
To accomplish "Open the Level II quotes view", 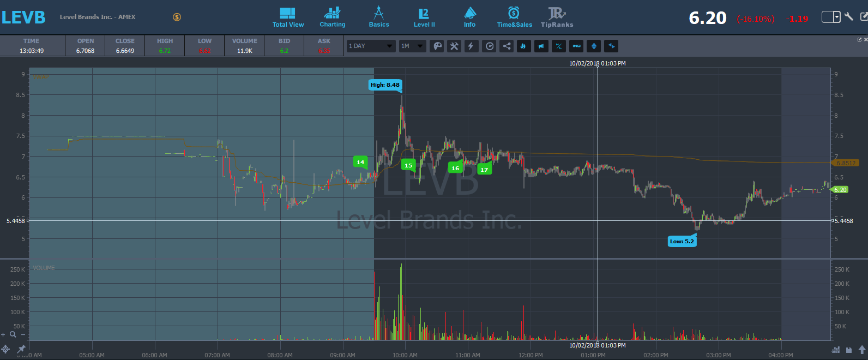I will point(424,17).
